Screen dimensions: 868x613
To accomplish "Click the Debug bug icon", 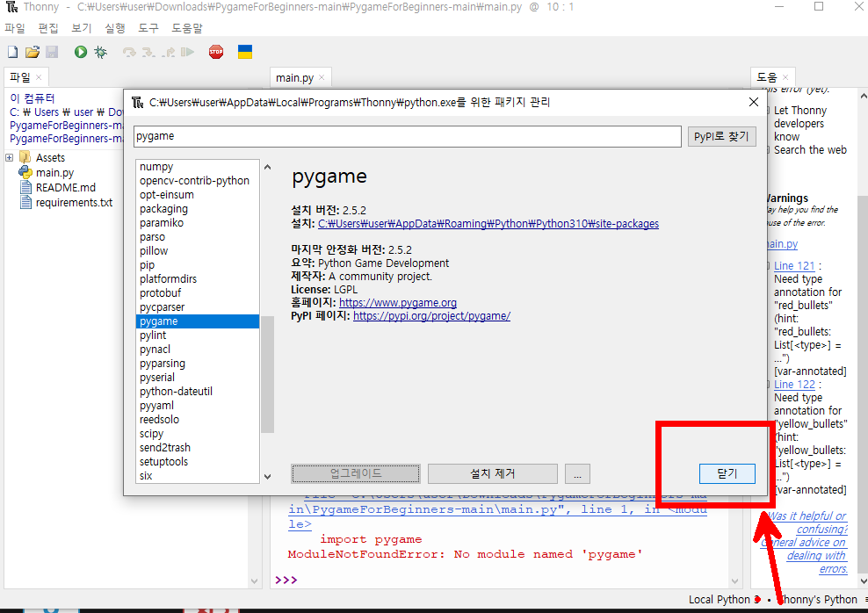I will [100, 52].
